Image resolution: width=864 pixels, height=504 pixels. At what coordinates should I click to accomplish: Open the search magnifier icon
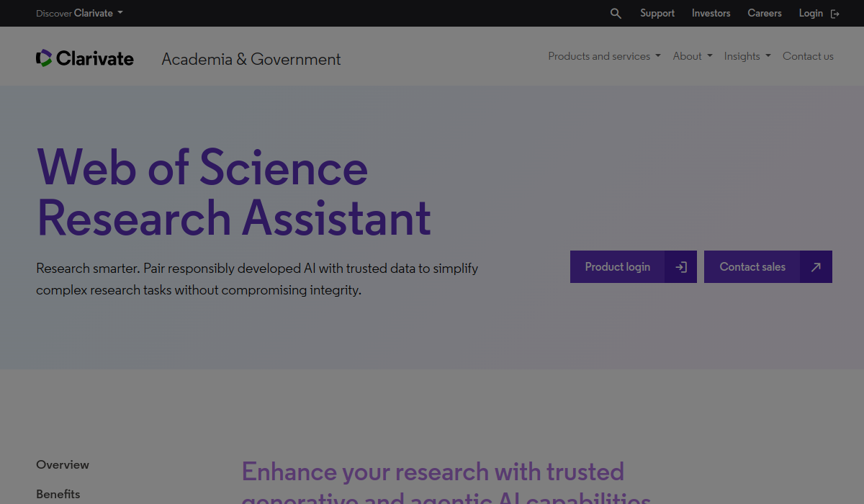616,14
